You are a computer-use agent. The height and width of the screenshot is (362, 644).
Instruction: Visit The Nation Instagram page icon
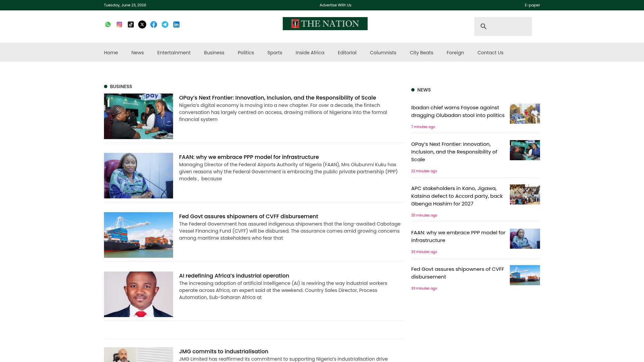point(119,24)
